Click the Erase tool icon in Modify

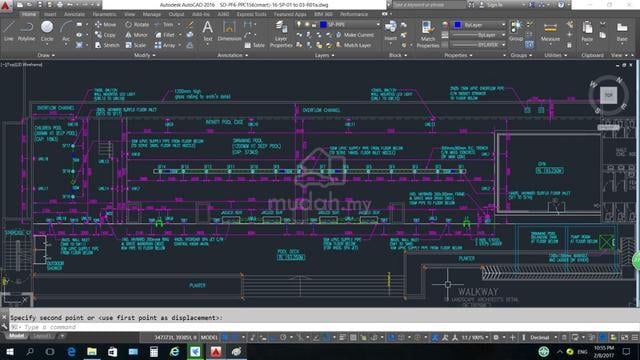coord(190,24)
